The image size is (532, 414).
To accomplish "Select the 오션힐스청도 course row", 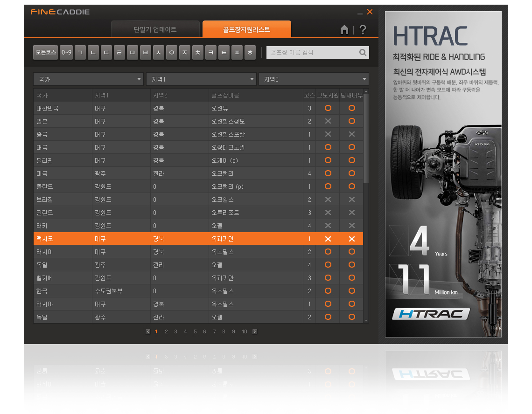I will coord(198,121).
